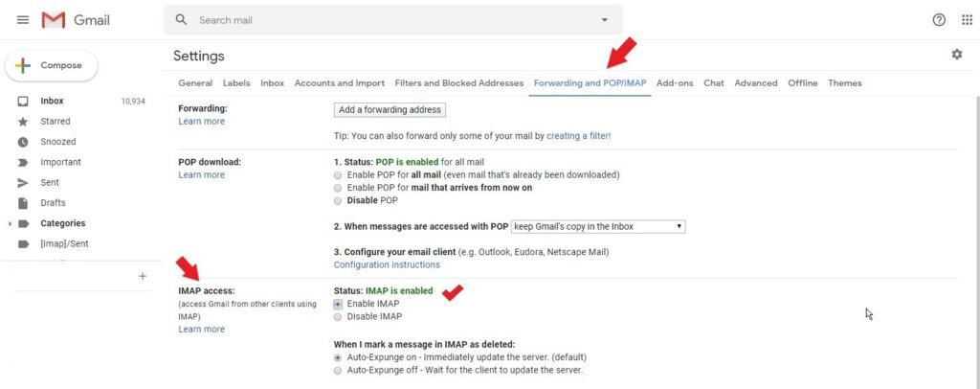Select the Disable IMAP radio button

(338, 317)
